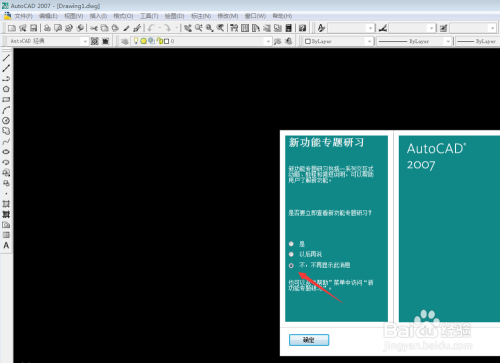Click the Plot printer icon

pyautogui.click(x=47, y=28)
